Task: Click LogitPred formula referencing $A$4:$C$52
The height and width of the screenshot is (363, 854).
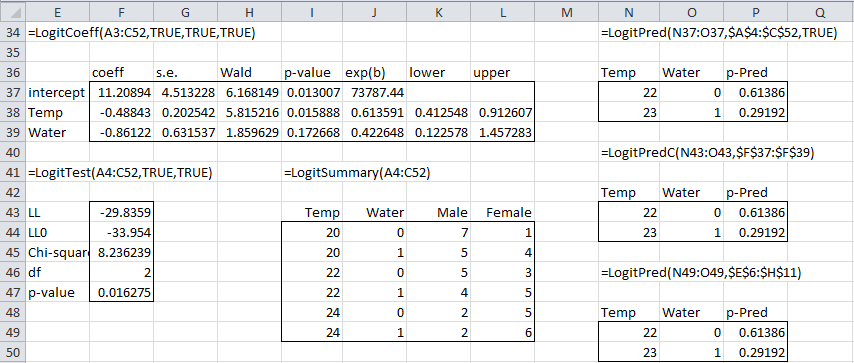Action: pos(719,33)
